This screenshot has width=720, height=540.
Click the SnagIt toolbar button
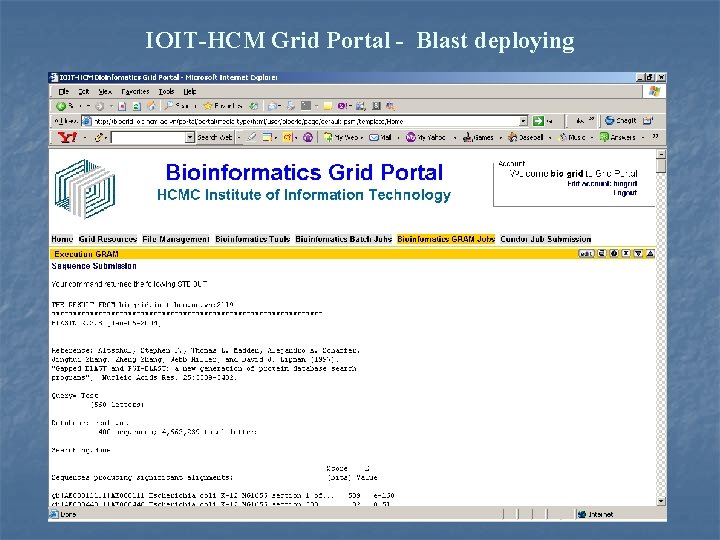[x=620, y=121]
